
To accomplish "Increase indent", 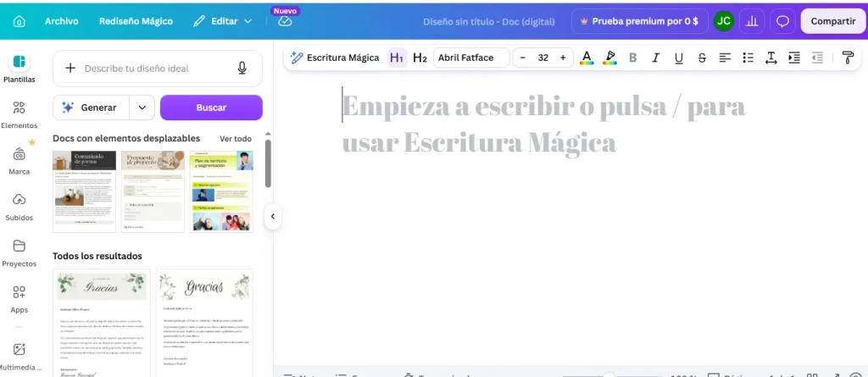I will tap(794, 58).
